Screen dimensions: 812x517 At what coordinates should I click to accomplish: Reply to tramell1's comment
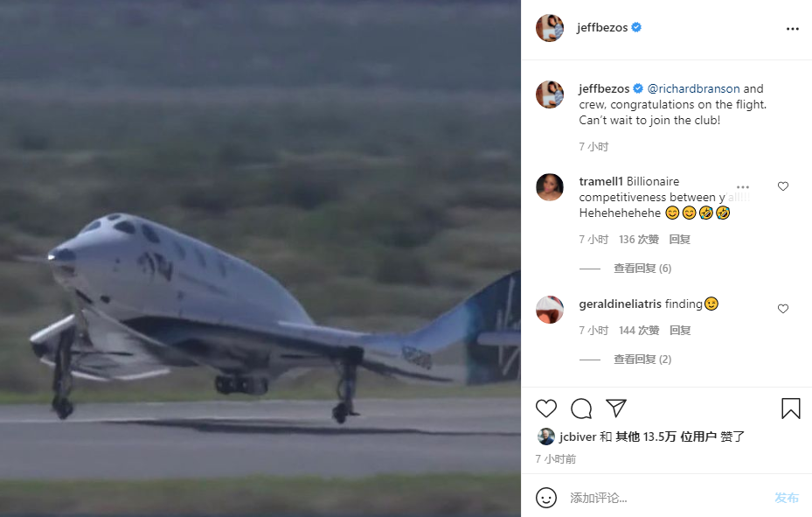pyautogui.click(x=679, y=240)
